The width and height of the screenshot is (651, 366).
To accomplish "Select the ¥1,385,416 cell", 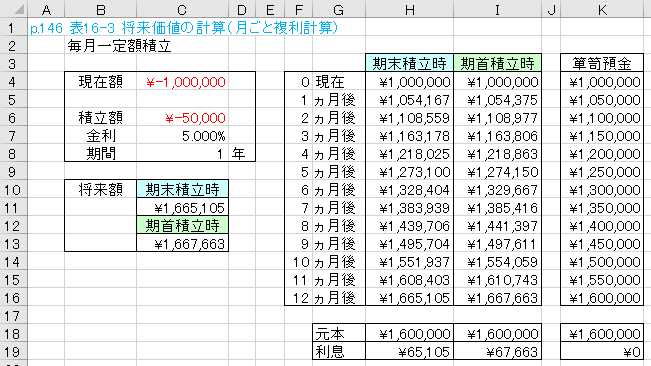I will (497, 207).
